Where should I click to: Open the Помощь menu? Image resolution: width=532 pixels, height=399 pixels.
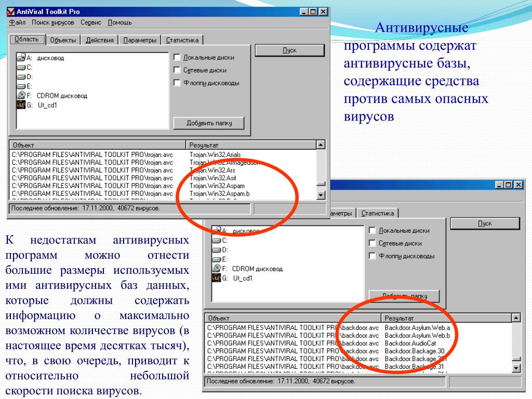(x=120, y=22)
